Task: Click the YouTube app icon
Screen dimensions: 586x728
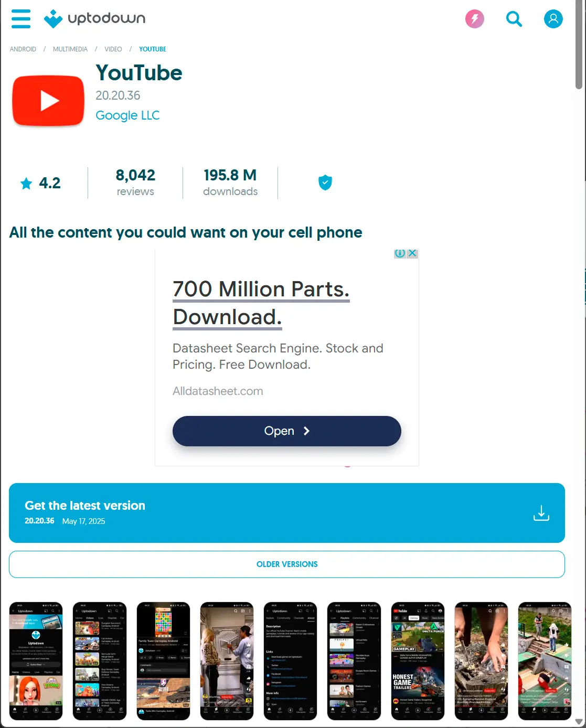Action: (x=48, y=101)
